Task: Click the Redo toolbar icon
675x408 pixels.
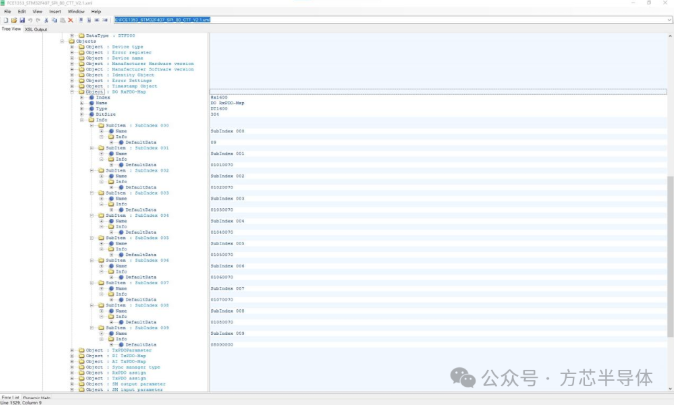Action: [x=38, y=20]
